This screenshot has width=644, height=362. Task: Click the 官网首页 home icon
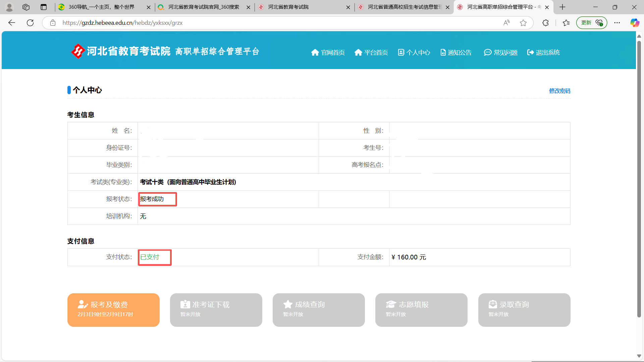(315, 52)
